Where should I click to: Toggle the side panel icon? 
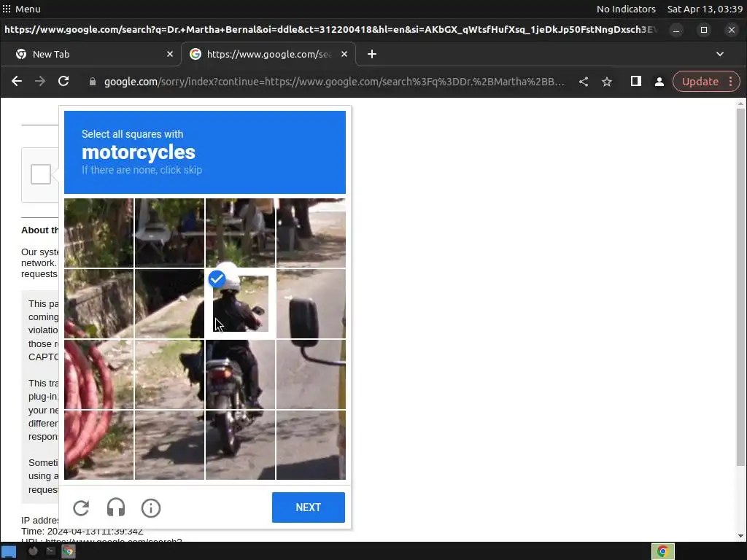click(x=635, y=82)
